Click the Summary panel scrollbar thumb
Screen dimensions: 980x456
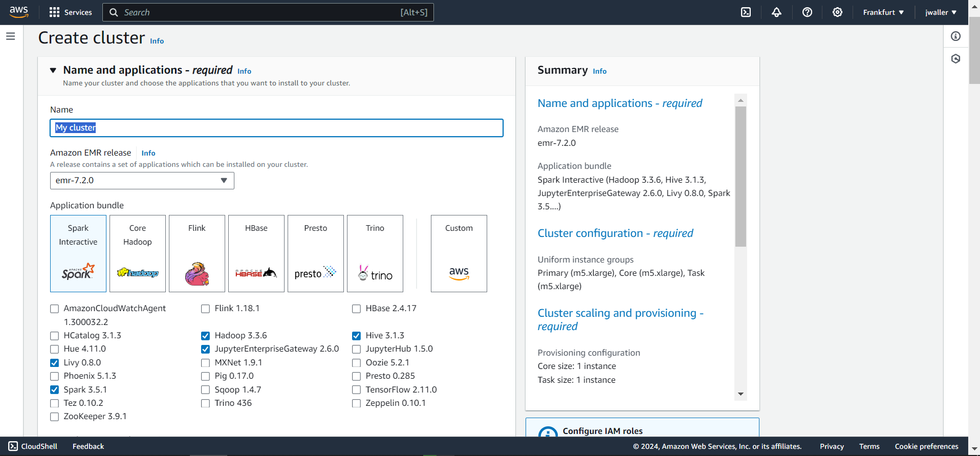click(x=741, y=177)
